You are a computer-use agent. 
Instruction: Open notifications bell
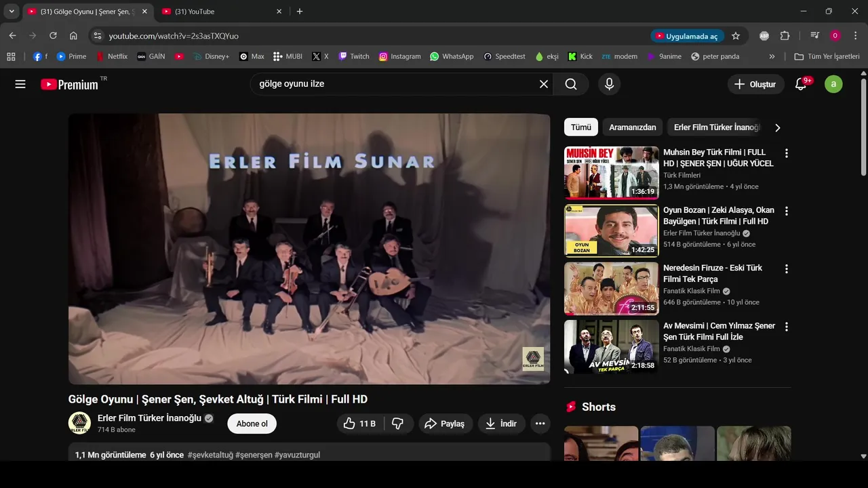click(x=801, y=84)
